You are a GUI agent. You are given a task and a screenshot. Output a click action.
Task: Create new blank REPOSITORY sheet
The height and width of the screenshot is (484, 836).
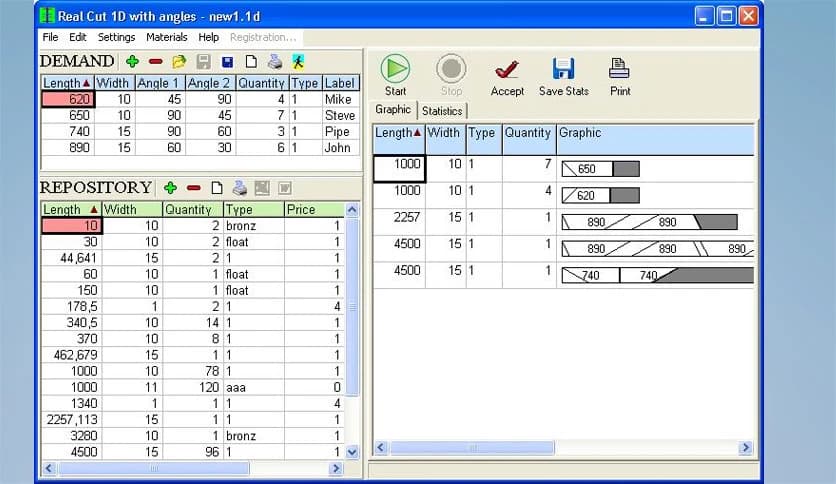click(x=217, y=188)
